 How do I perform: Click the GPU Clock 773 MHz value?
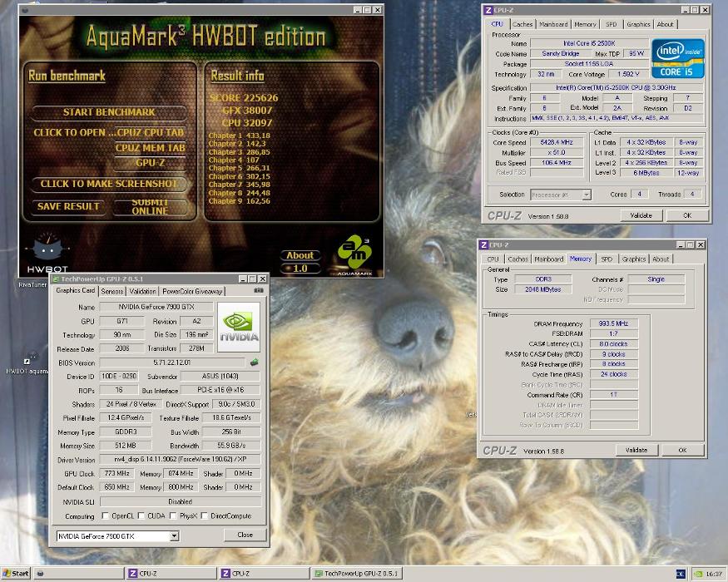click(116, 473)
